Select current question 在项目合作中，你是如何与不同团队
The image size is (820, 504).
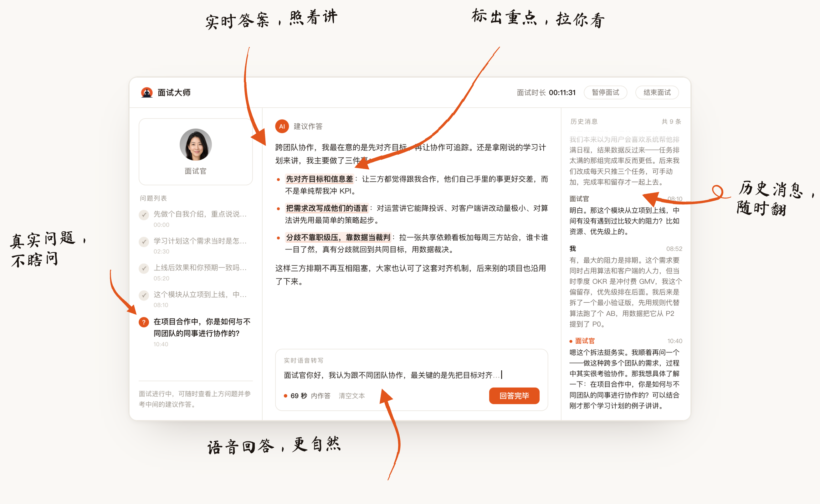coord(202,327)
